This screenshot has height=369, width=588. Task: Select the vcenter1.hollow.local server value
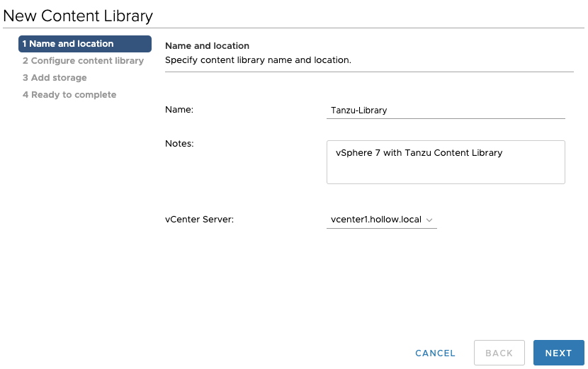[375, 220]
